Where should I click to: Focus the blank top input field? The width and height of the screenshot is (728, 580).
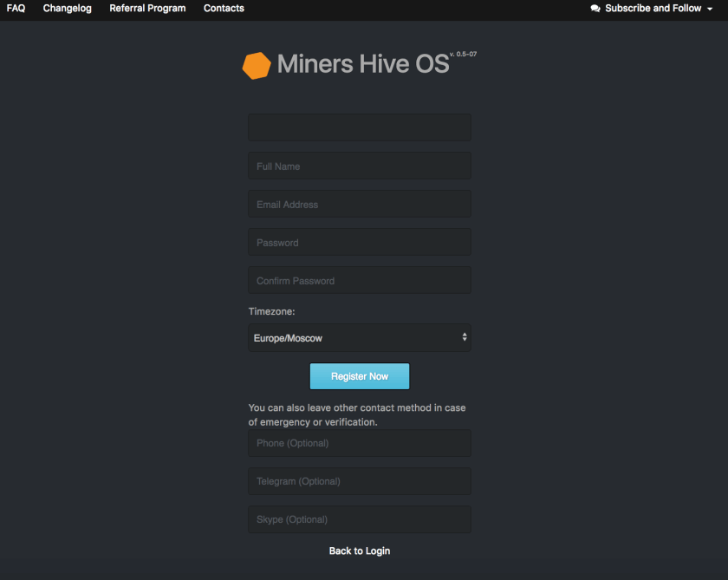[x=359, y=127]
